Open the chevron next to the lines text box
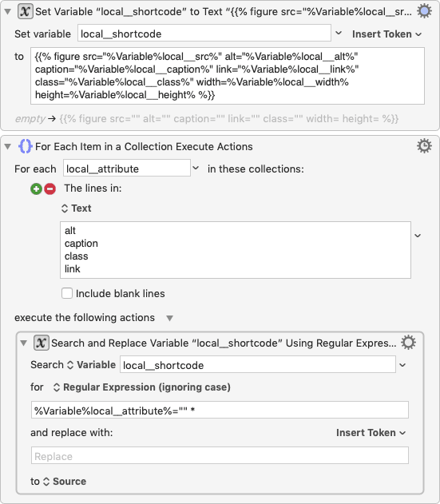Viewport: 440px width, 504px height. pos(418,236)
